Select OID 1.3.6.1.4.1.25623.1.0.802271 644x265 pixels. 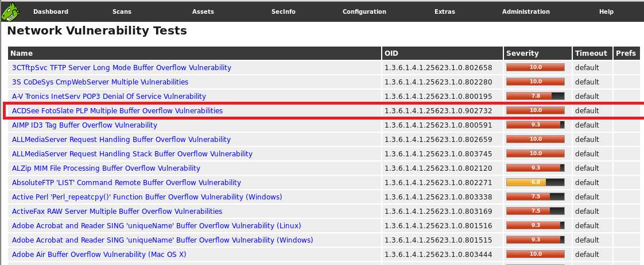pyautogui.click(x=439, y=183)
